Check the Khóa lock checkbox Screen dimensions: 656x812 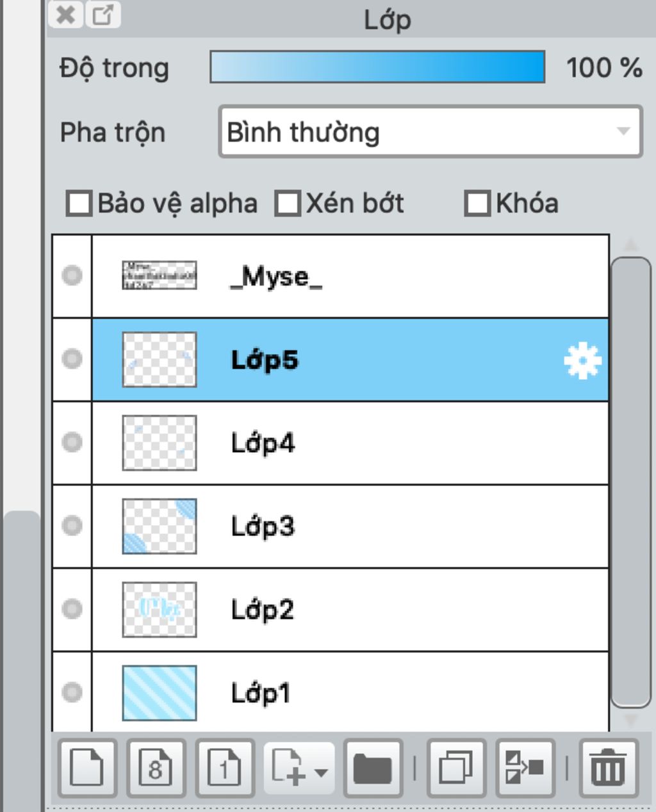pos(477,204)
